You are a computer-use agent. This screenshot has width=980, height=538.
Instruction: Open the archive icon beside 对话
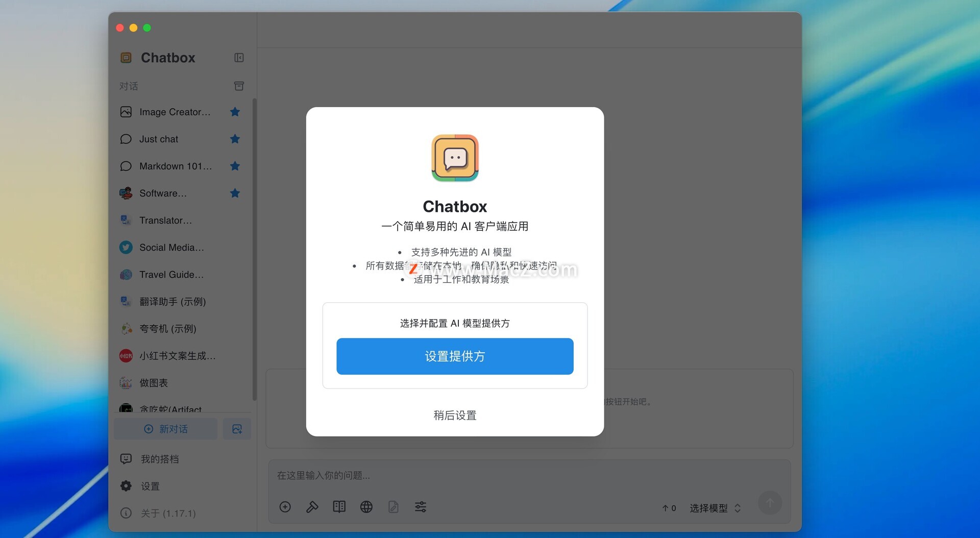click(239, 86)
